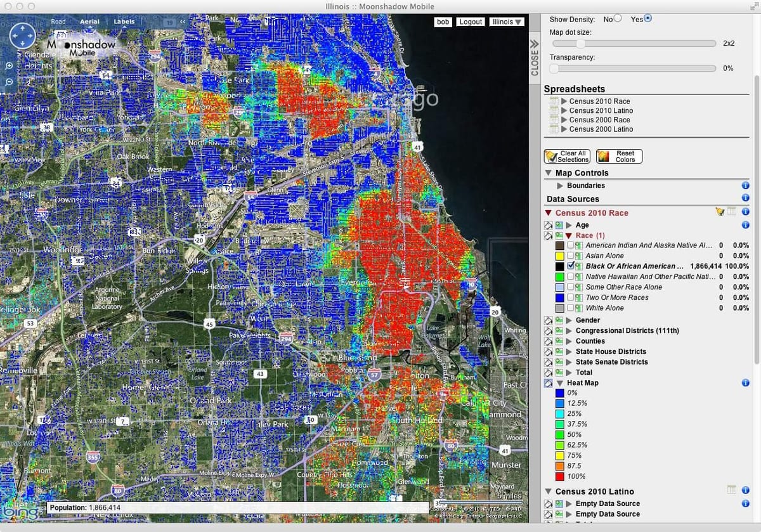Viewport: 761px width, 532px height.
Task: Zoom in on the map
Action: pyautogui.click(x=9, y=66)
